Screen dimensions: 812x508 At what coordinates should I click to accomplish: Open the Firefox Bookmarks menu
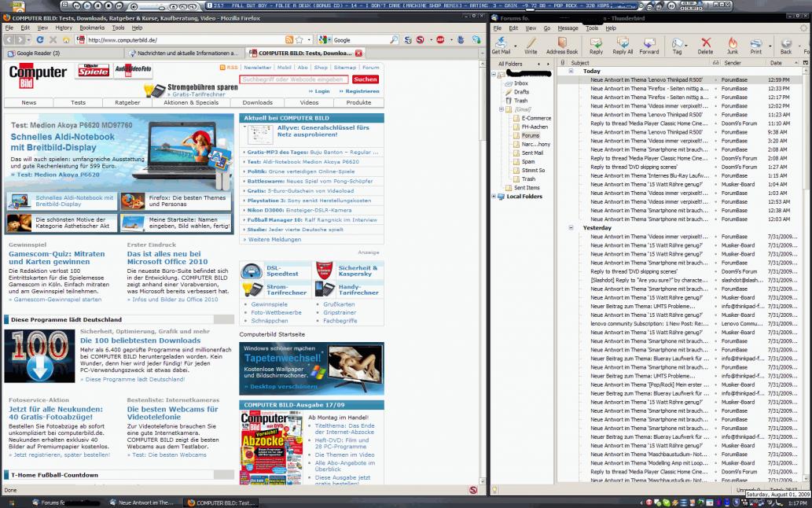click(92, 28)
